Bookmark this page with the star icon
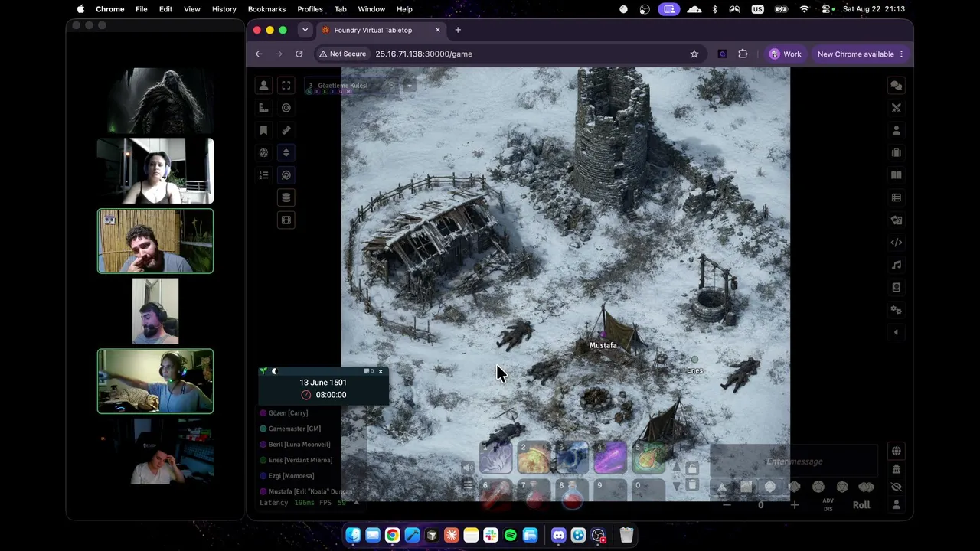The width and height of the screenshot is (980, 551). [x=694, y=54]
